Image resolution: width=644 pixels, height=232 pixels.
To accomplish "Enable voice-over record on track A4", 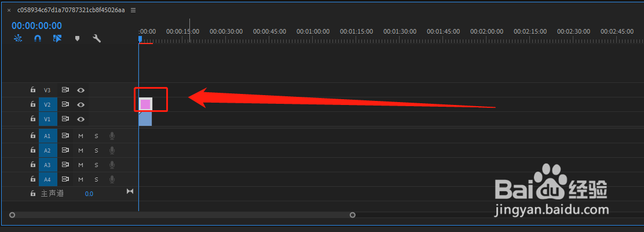I will click(x=112, y=179).
